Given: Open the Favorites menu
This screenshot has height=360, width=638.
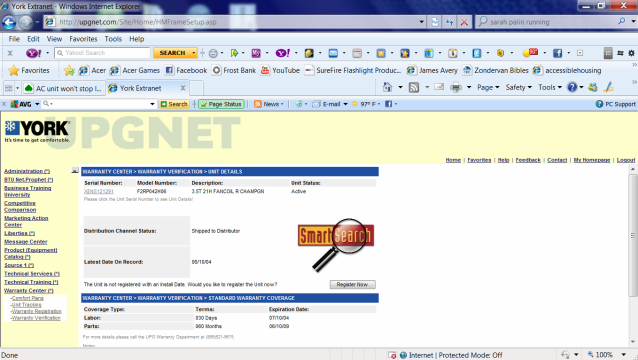Looking at the screenshot, I should point(83,39).
